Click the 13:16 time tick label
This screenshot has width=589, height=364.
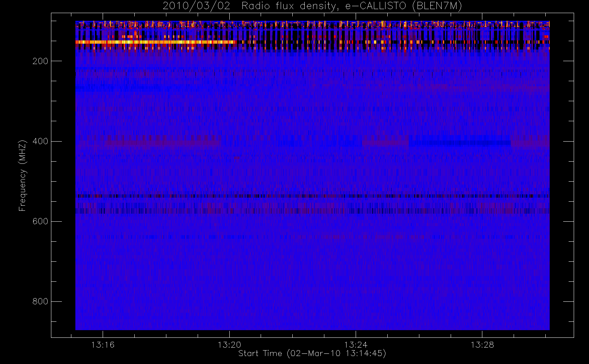103,345
